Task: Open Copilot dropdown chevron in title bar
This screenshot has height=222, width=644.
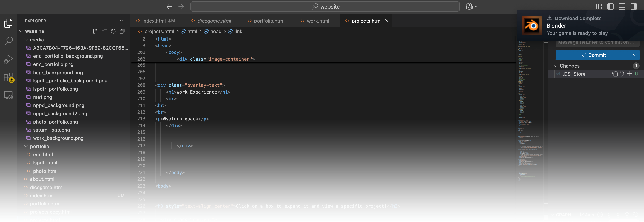Action: (476, 7)
